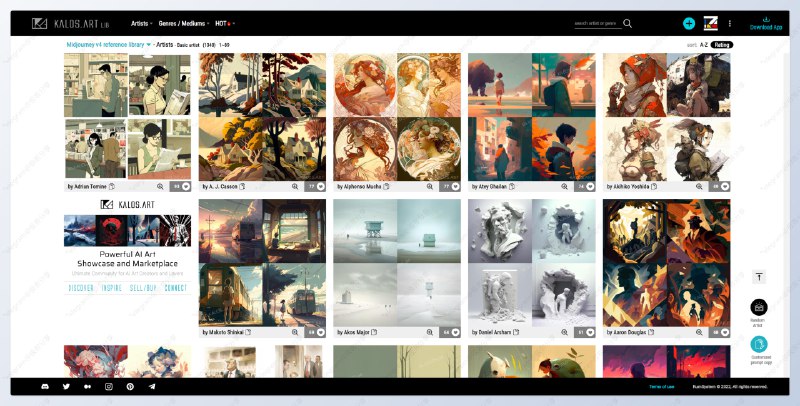Click the scroll-to-top arrow icon
Image resolution: width=800 pixels, height=406 pixels.
click(759, 277)
